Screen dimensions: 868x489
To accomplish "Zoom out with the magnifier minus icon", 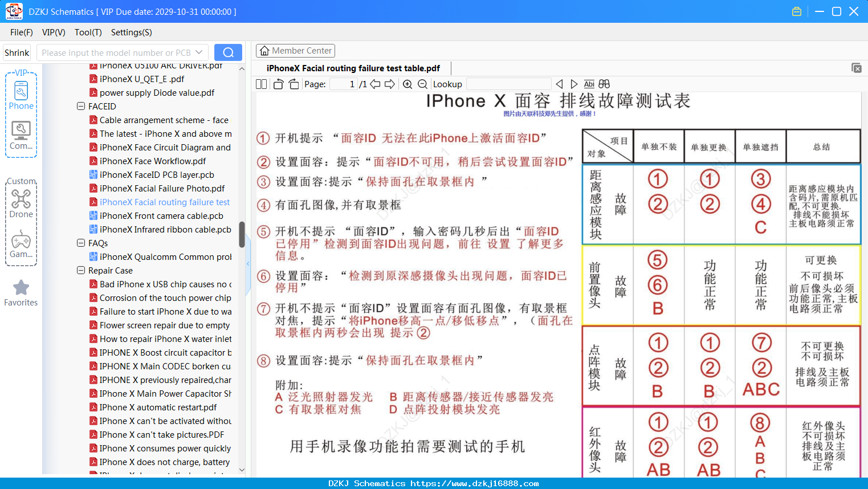I will (422, 84).
